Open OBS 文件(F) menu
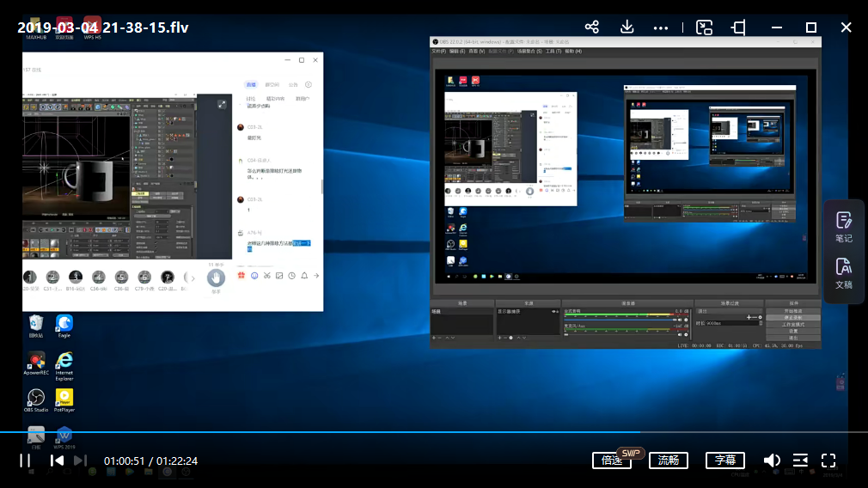 (x=439, y=51)
